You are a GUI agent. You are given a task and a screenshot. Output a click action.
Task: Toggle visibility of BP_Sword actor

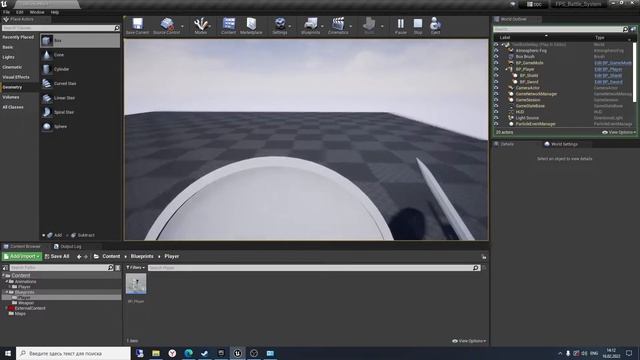coord(496,82)
